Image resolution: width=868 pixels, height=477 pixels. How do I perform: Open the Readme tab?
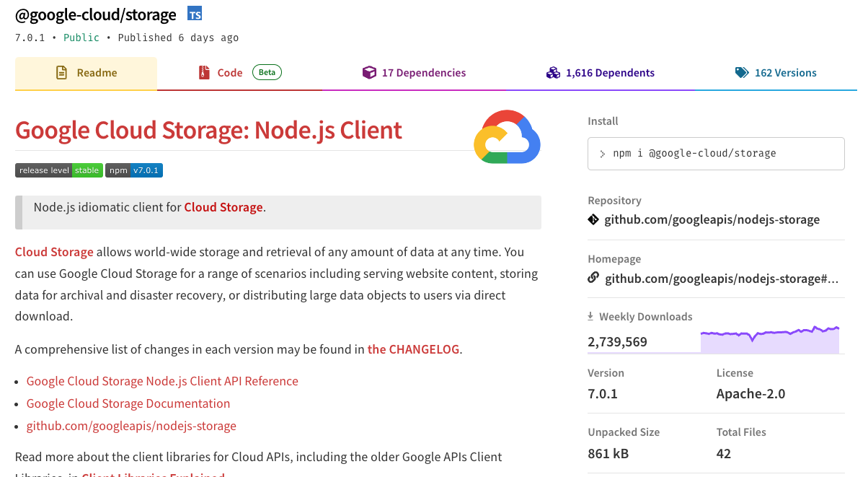[86, 73]
